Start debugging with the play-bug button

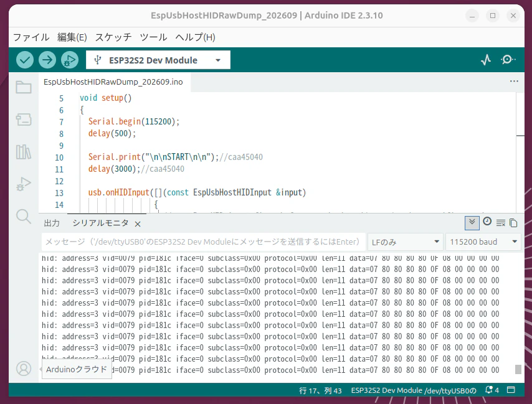coord(70,60)
